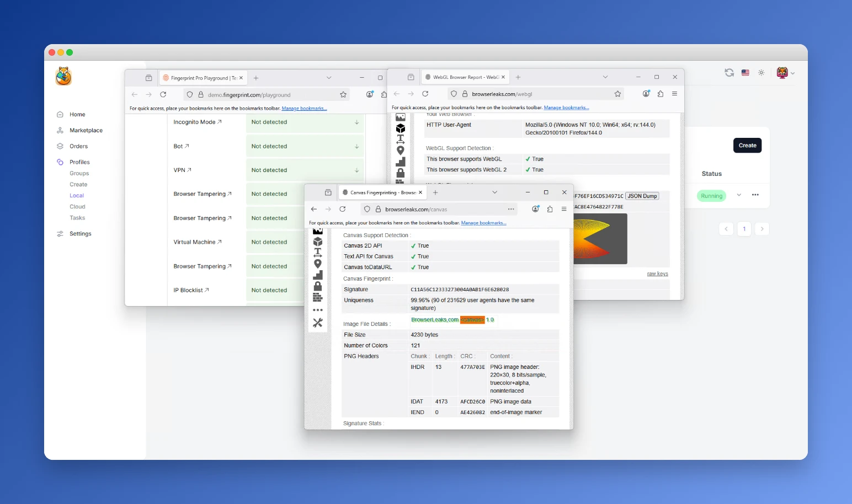Select Marketplace in the left sidebar
The width and height of the screenshot is (852, 504).
point(85,130)
